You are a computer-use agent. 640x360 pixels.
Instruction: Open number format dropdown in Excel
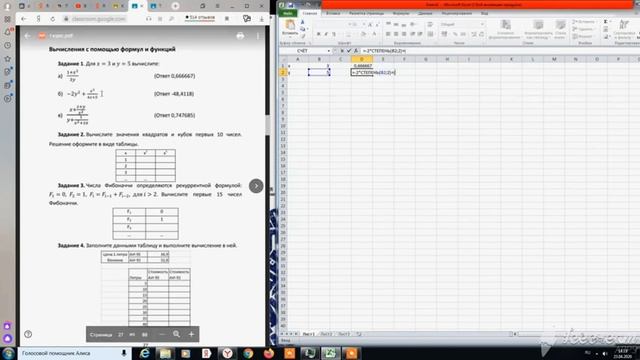[482, 24]
